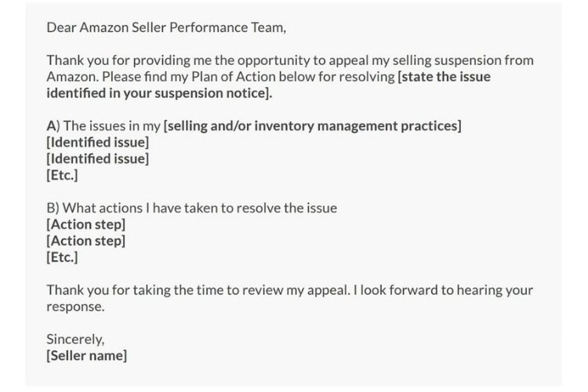
Task: Click the word 'Sincerely,'
Action: [x=75, y=339]
